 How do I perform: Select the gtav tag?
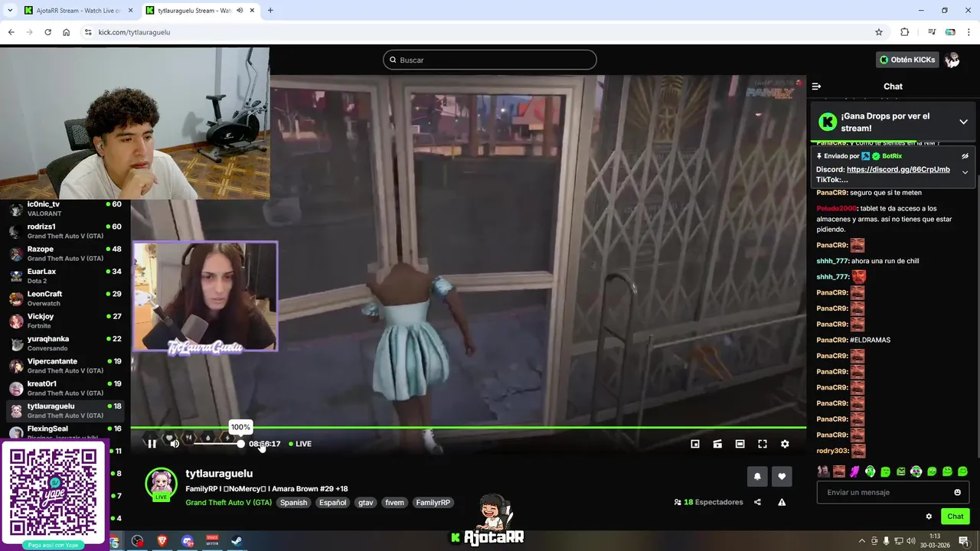tap(366, 503)
